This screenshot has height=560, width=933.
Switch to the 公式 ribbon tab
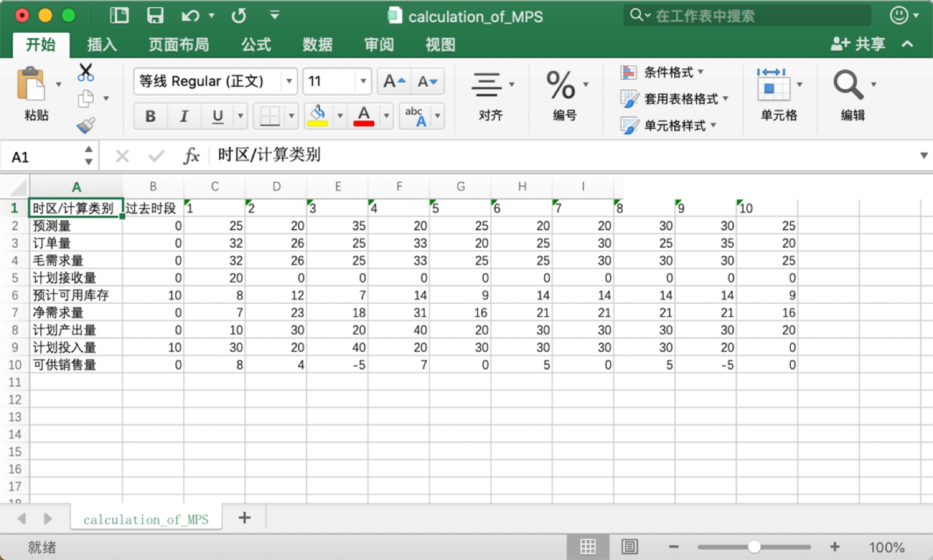[256, 44]
